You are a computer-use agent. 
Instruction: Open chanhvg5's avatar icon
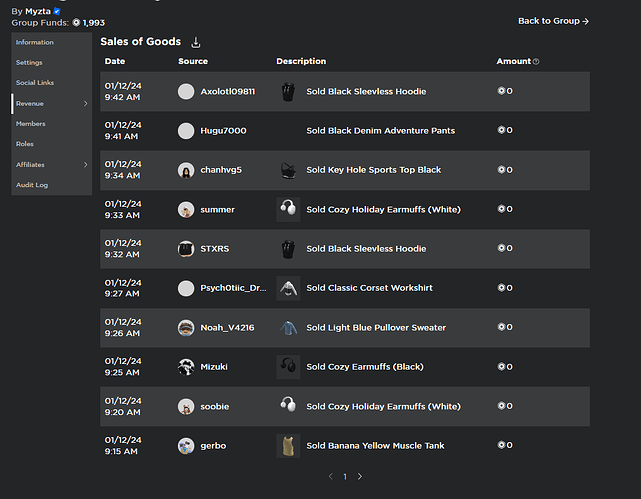point(186,170)
